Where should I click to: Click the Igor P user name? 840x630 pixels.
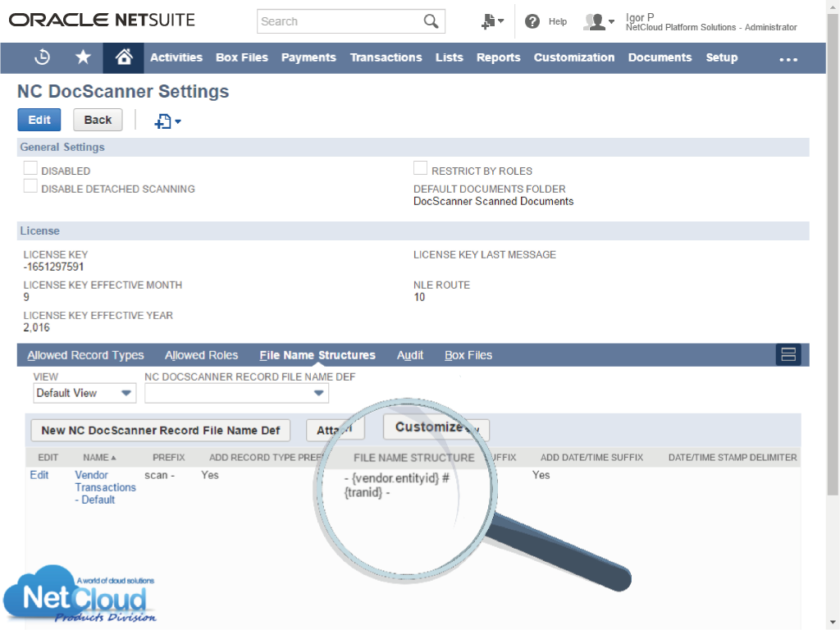pyautogui.click(x=640, y=17)
